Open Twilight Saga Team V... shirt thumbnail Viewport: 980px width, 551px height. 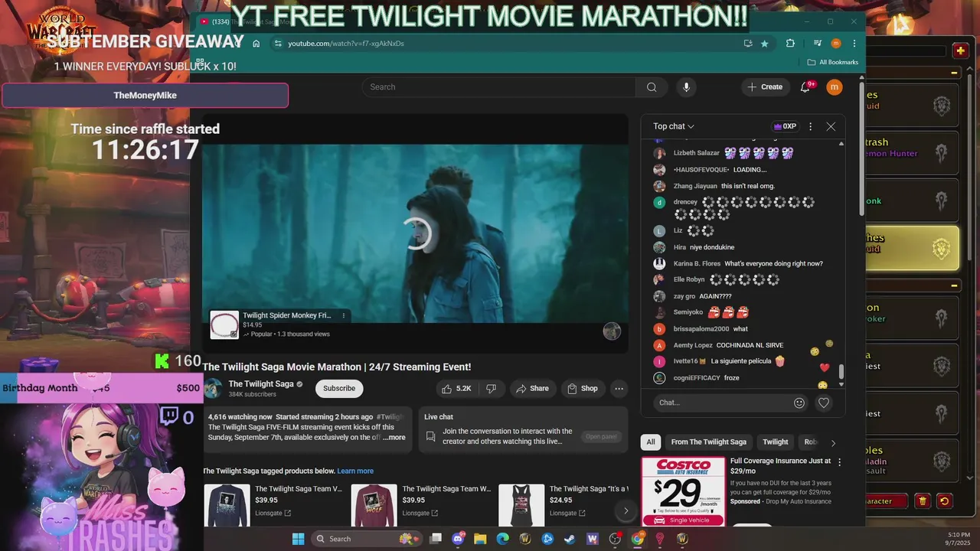227,505
